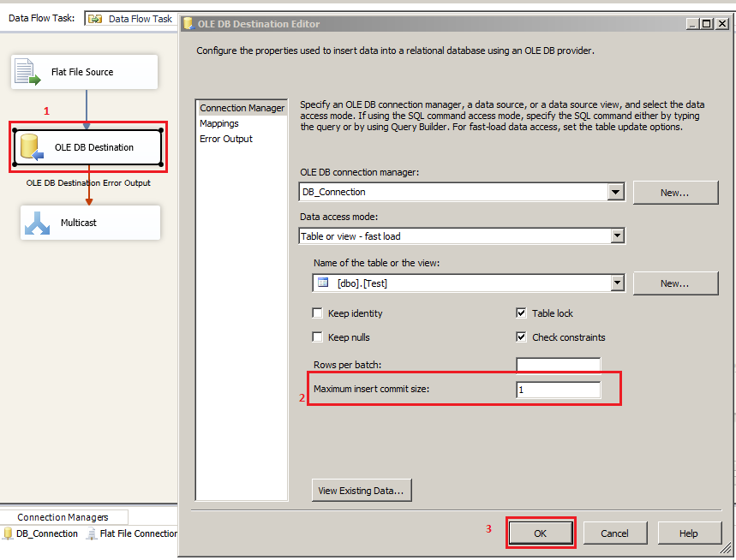This screenshot has width=736, height=560.
Task: Click inside the Rows per batch field
Action: [x=558, y=363]
